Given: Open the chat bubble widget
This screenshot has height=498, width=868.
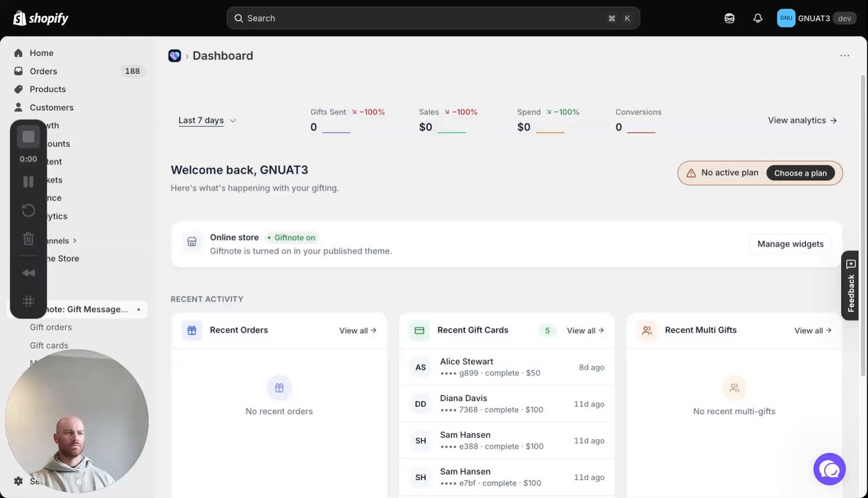Looking at the screenshot, I should (829, 470).
